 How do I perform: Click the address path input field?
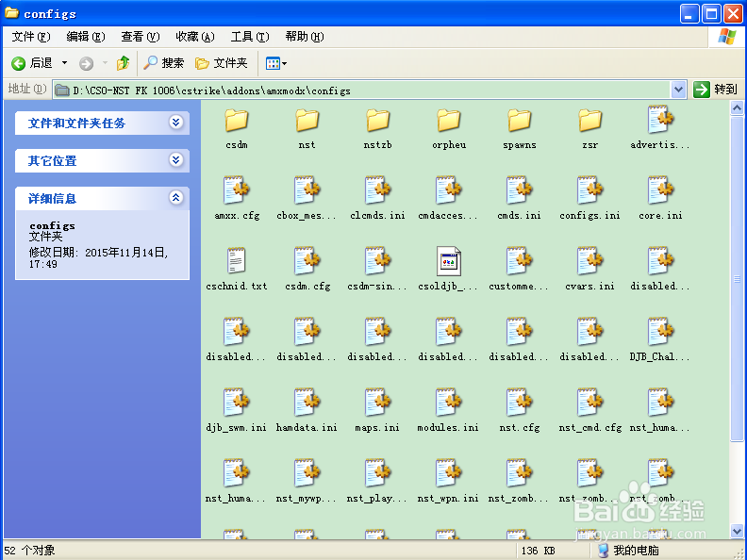click(362, 90)
